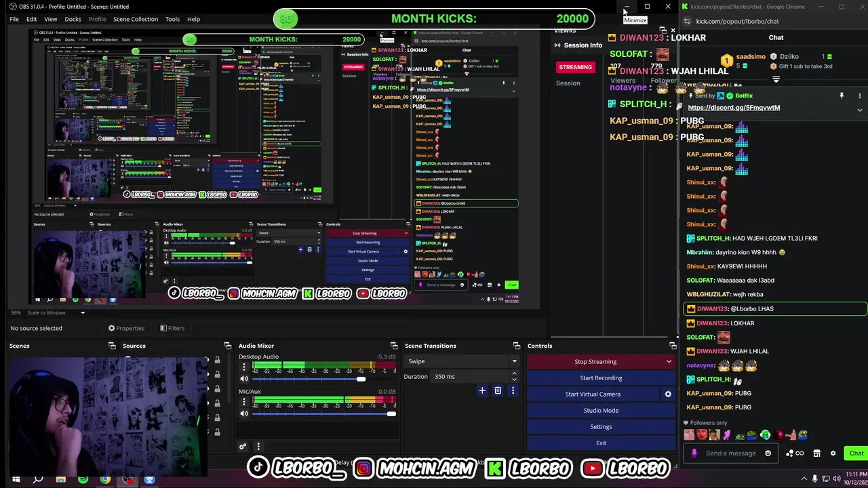Undock the Controls panel
Image resolution: width=868 pixels, height=488 pixels.
(x=673, y=346)
